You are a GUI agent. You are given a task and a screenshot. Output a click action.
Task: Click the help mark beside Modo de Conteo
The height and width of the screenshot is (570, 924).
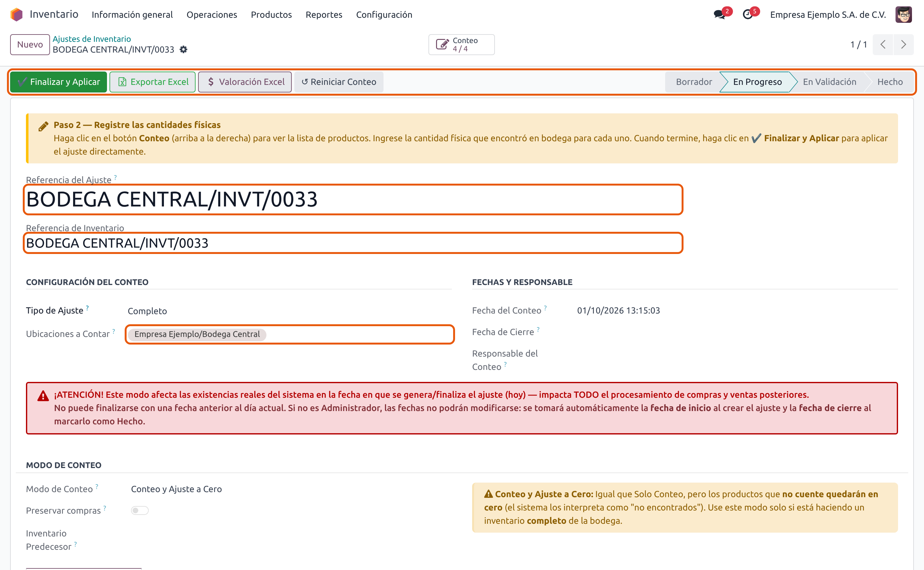tap(97, 486)
